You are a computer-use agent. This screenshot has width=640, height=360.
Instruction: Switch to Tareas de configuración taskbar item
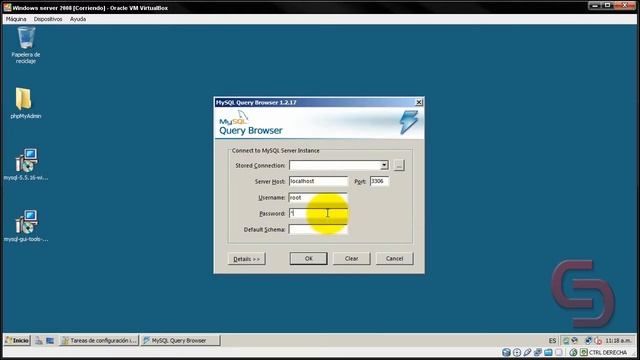pos(99,340)
